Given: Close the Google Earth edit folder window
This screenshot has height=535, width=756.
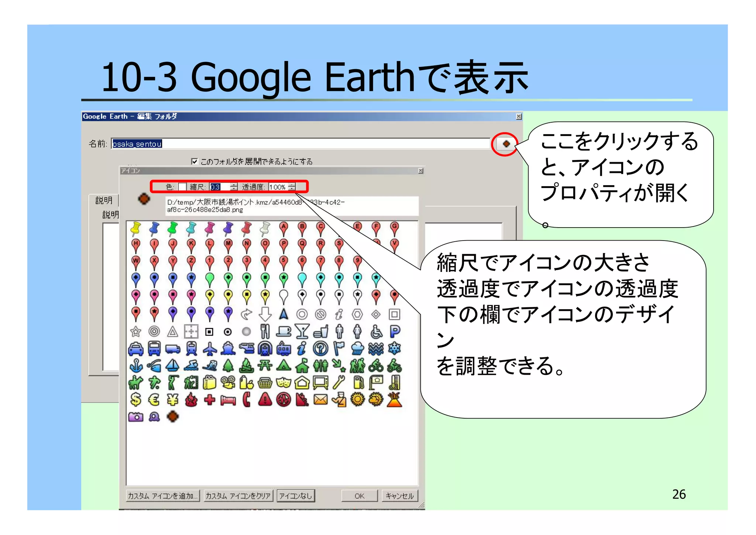Looking at the screenshot, I should [x=518, y=116].
